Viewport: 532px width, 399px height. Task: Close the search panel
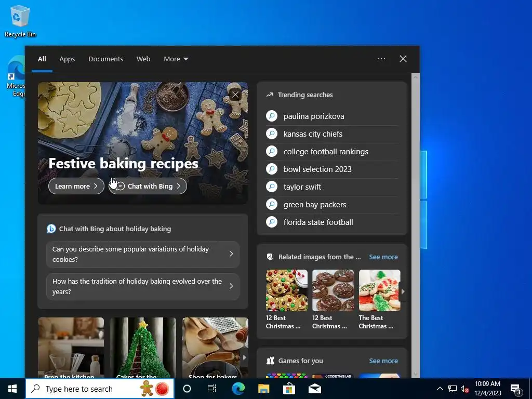[x=403, y=59]
